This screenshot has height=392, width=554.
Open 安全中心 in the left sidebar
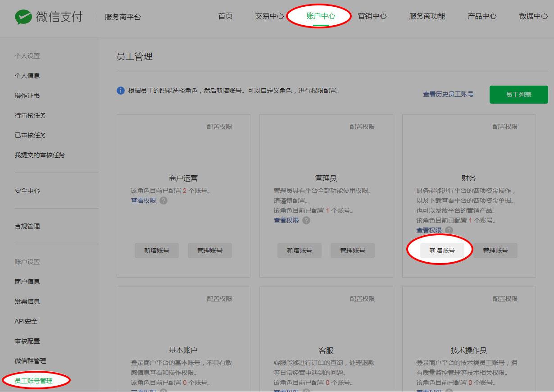tap(27, 191)
